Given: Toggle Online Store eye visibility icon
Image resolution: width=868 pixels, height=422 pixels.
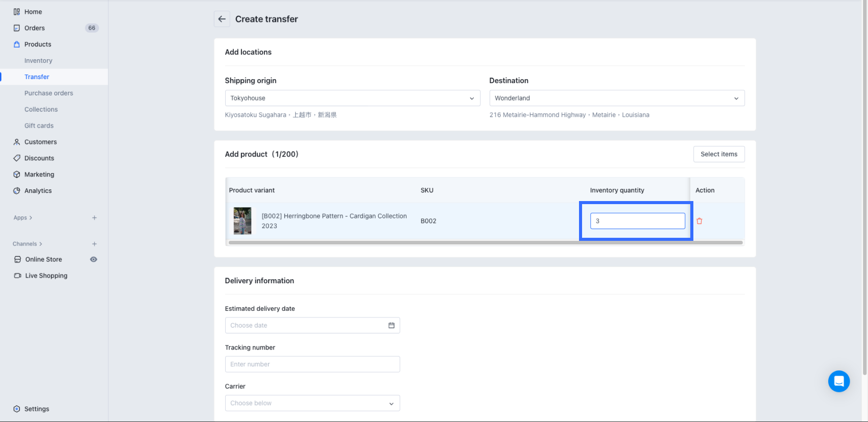Looking at the screenshot, I should (93, 259).
